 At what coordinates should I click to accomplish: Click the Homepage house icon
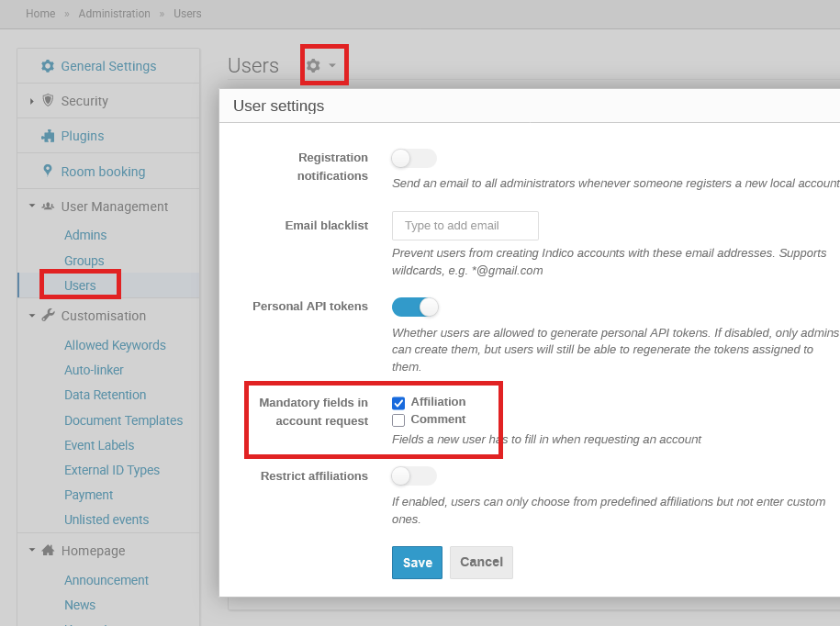tap(48, 551)
